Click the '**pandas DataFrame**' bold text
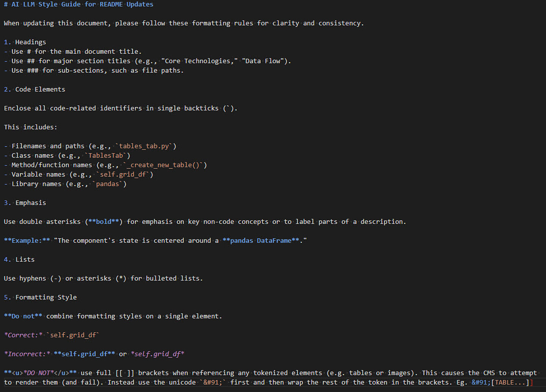 [260, 241]
